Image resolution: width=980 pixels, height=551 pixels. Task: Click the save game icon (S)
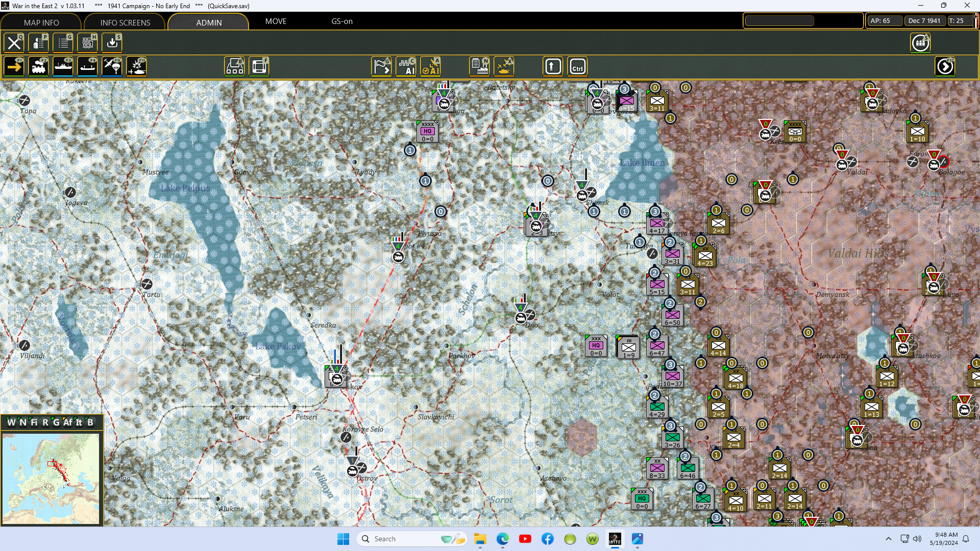coord(112,43)
